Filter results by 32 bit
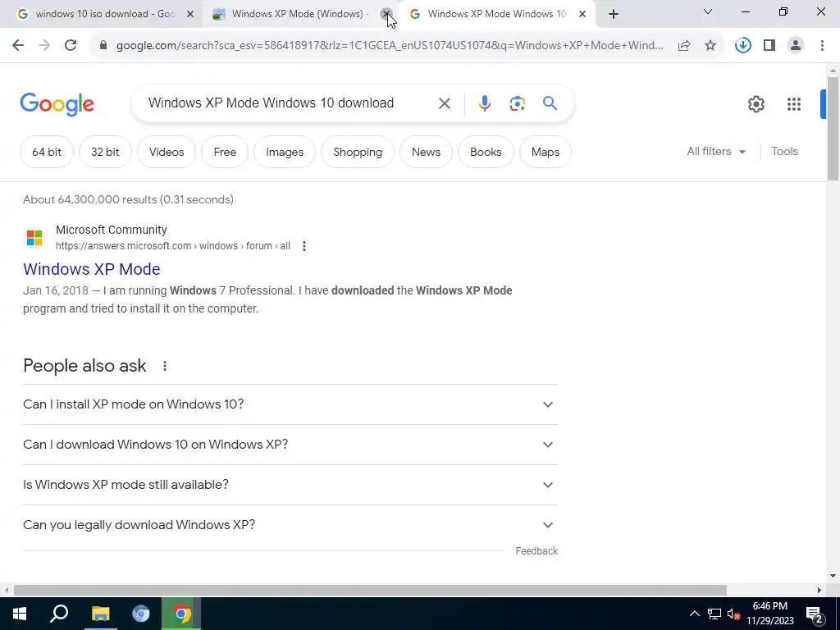Image resolution: width=840 pixels, height=630 pixels. tap(105, 152)
